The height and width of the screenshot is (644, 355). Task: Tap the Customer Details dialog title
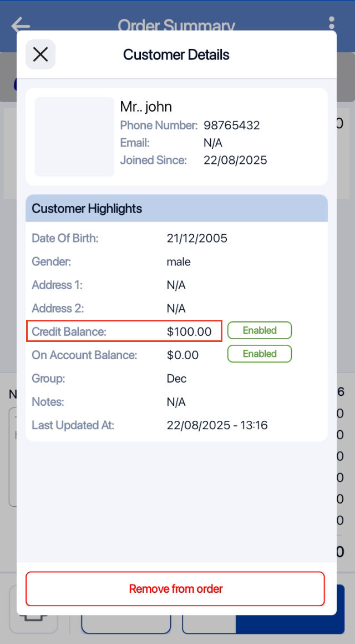coord(176,54)
